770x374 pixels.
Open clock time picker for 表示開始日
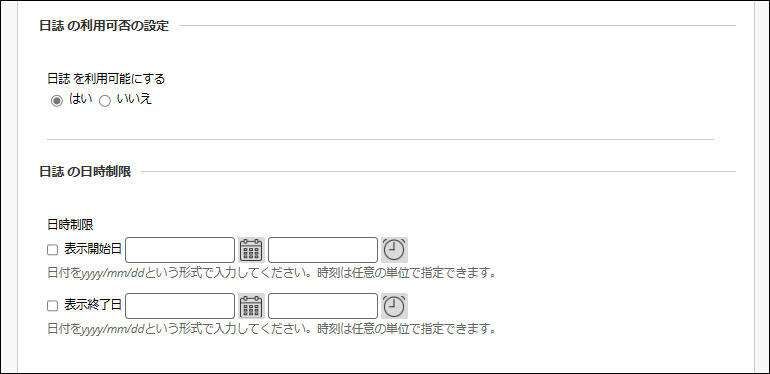point(394,250)
